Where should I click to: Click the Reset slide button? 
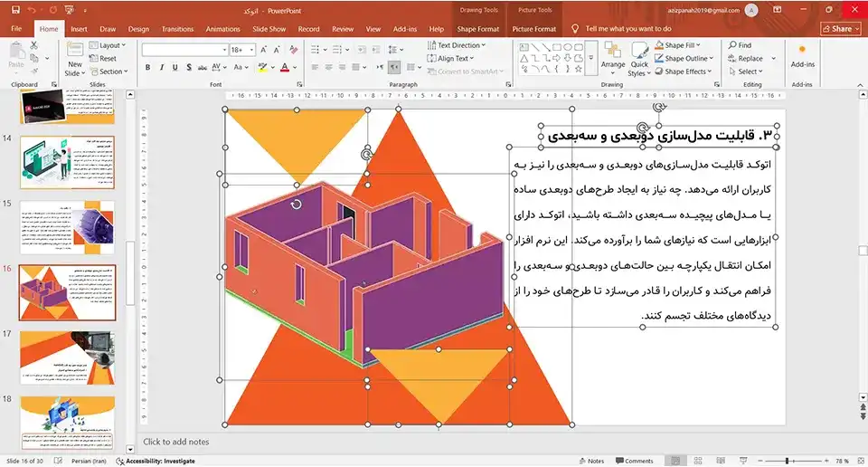103,58
